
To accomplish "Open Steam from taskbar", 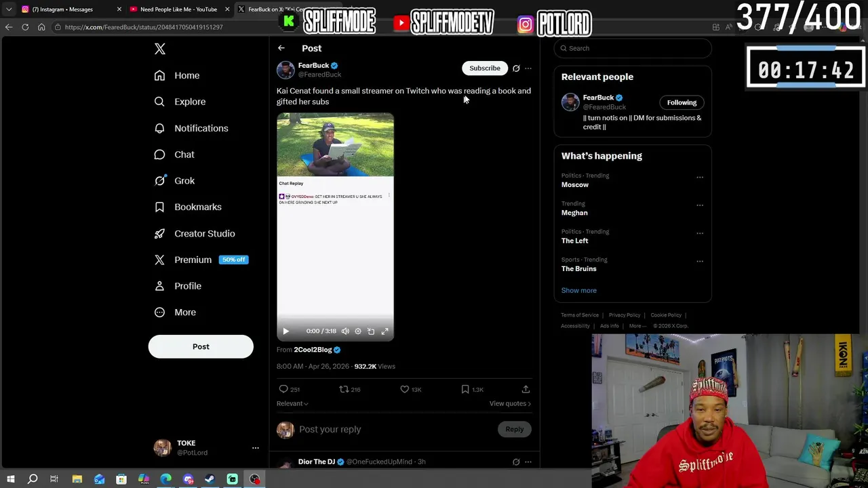I will coord(210,479).
